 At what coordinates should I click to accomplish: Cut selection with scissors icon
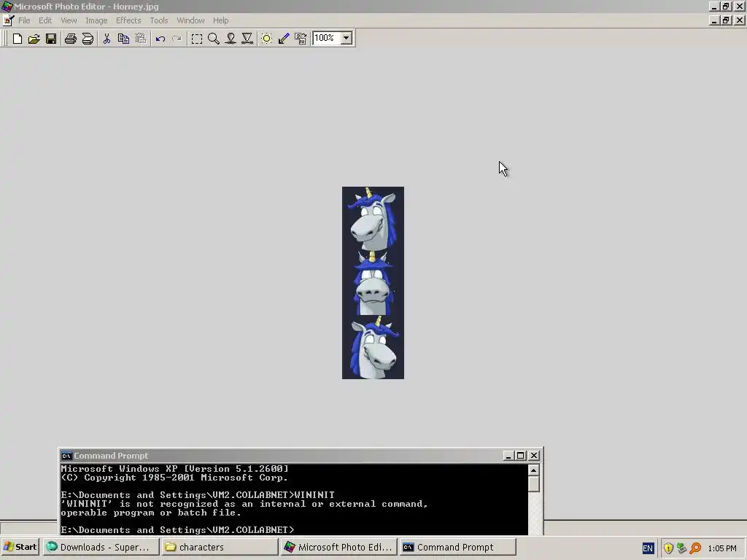pos(107,39)
